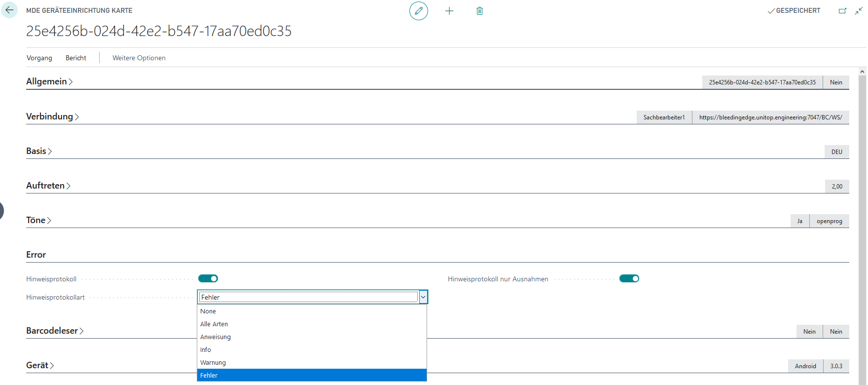Click the trash can delete icon

pyautogui.click(x=479, y=11)
